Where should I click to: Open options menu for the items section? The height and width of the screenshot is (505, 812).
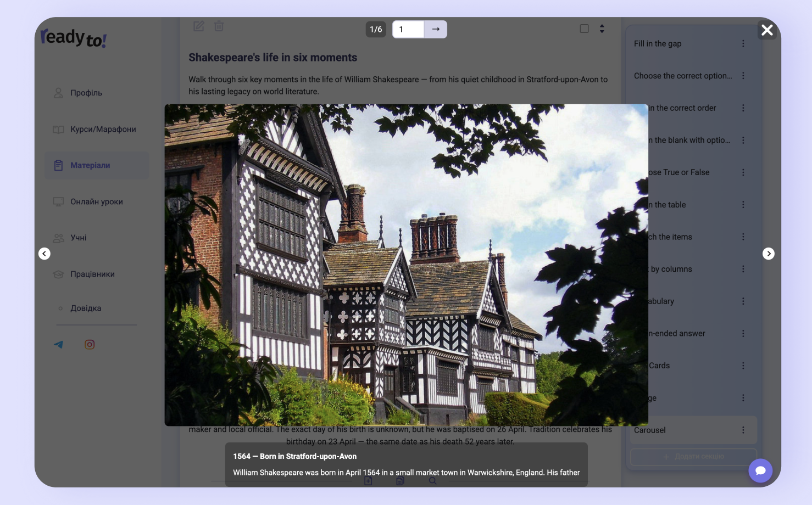pos(743,237)
